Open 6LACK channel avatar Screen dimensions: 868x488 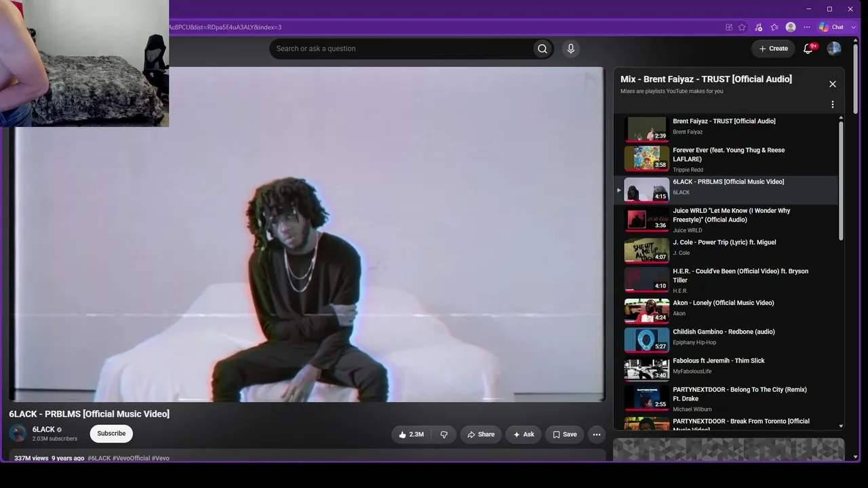(18, 434)
